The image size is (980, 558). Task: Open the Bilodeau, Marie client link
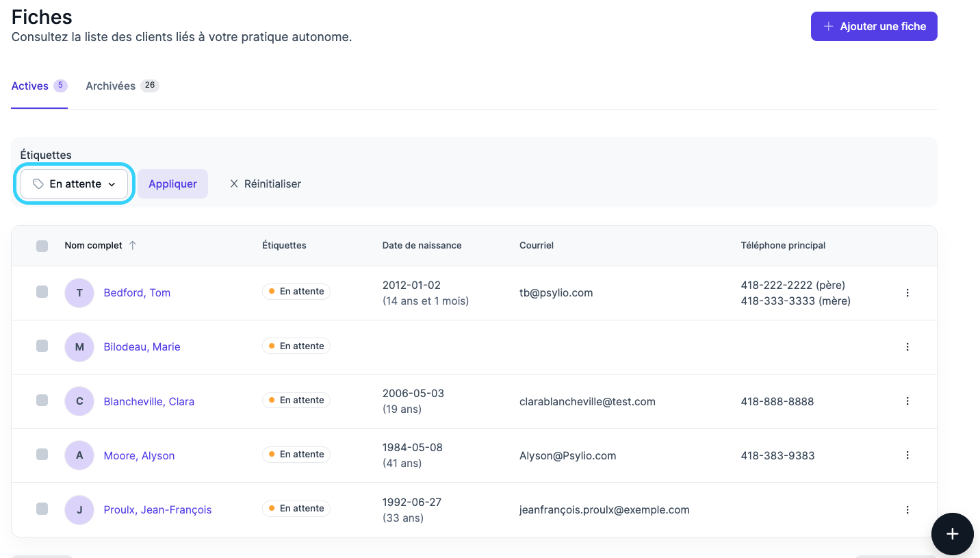(x=142, y=347)
